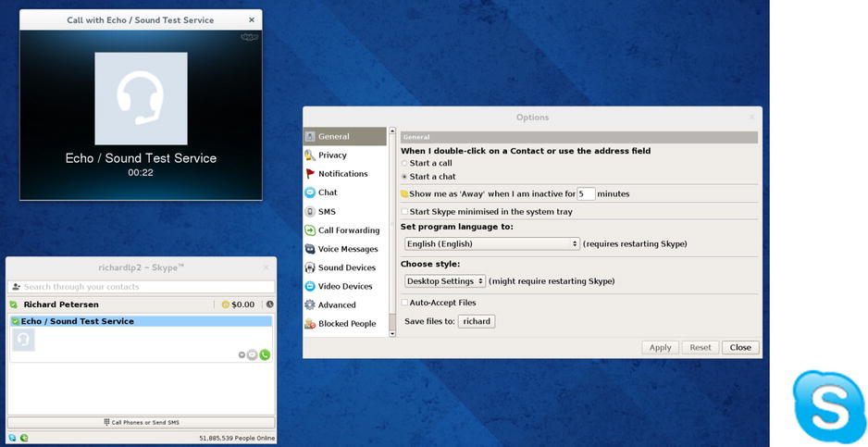Click the '51,885,539 People Online' status text
Screen dimensions: 868x447
237,438
